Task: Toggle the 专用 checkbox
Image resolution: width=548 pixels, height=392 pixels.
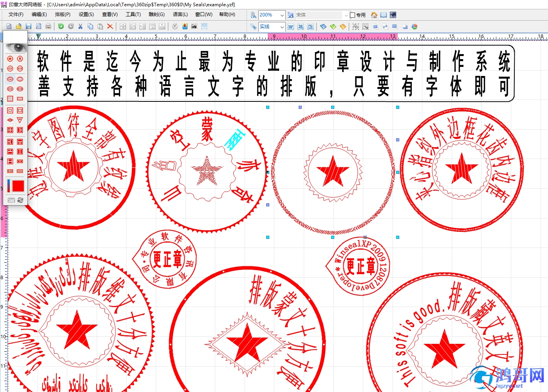Action: (x=353, y=15)
